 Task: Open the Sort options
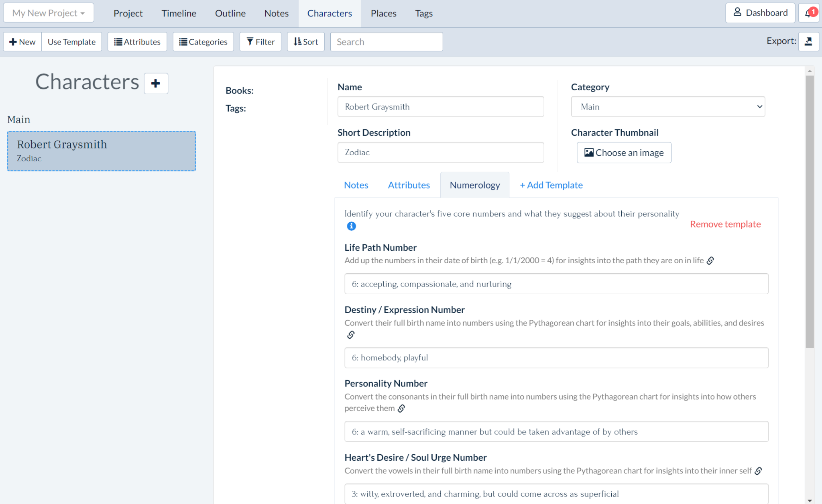(305, 42)
